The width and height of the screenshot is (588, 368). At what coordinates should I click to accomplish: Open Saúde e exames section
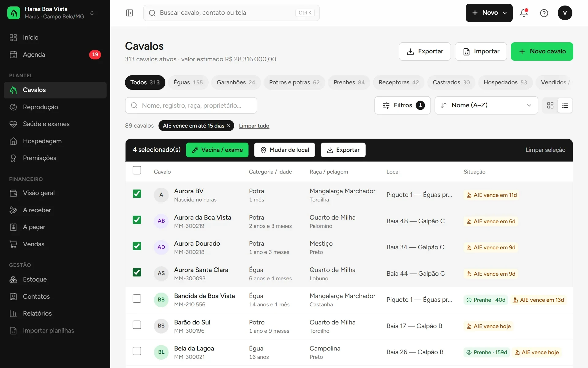click(55, 124)
